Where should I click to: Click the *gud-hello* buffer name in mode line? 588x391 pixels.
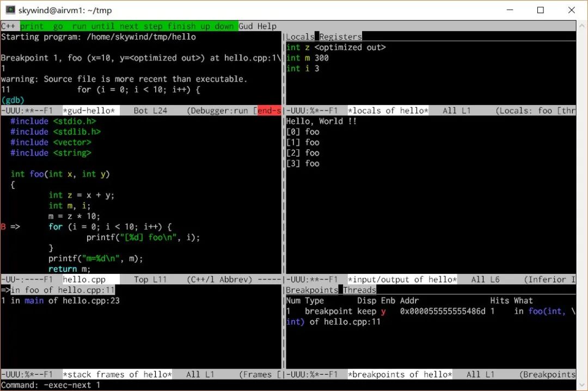click(x=89, y=111)
